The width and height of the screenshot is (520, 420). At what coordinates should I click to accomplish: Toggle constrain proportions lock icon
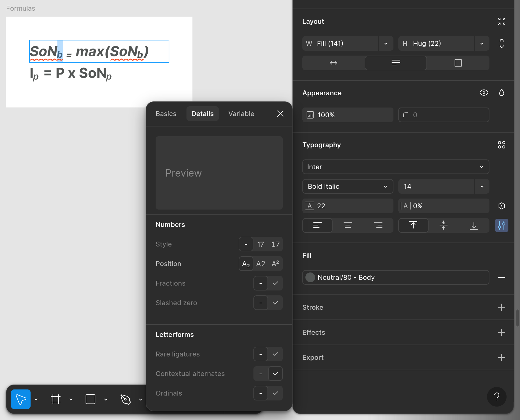tap(501, 43)
